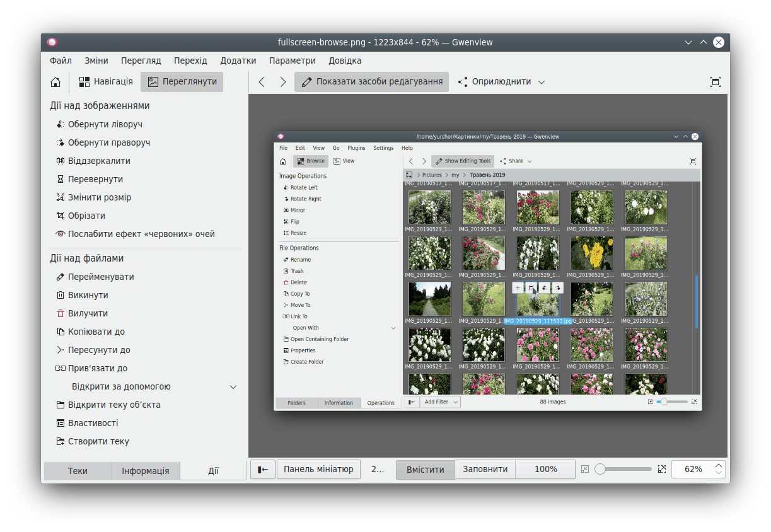Image resolution: width=771 pixels, height=532 pixels.
Task: Toggle Показати засоби редагування button
Action: point(371,82)
